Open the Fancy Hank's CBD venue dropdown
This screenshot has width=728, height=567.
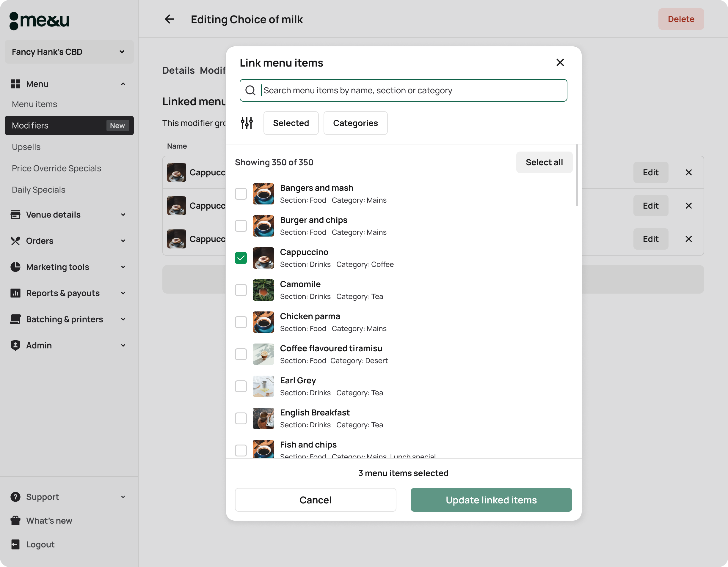(69, 52)
